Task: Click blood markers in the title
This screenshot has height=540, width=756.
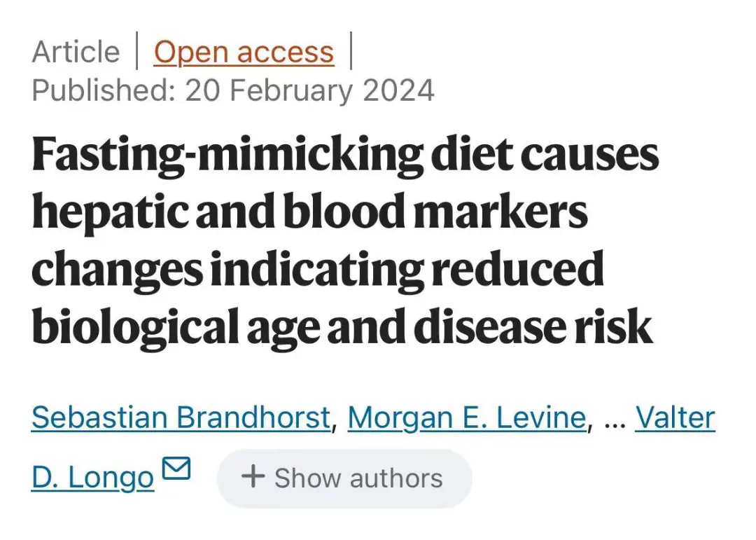Action: tap(435, 214)
